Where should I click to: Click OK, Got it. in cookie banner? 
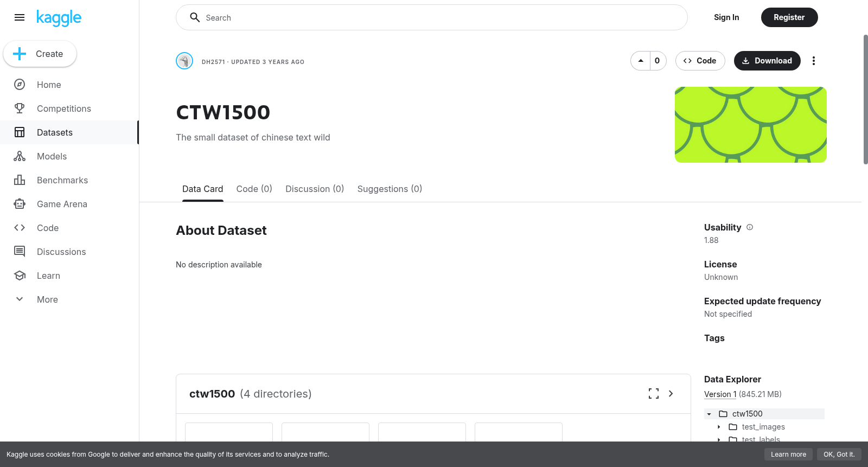click(839, 455)
